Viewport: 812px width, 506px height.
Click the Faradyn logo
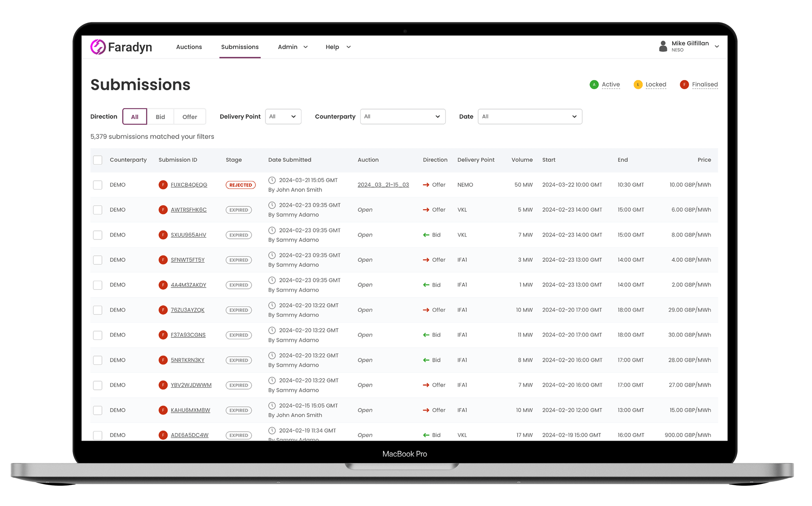click(121, 47)
